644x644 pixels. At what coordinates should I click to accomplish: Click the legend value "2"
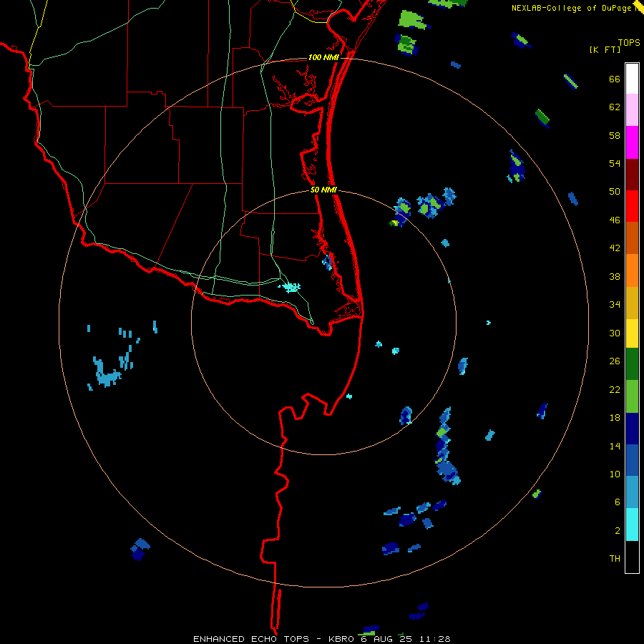tap(618, 530)
